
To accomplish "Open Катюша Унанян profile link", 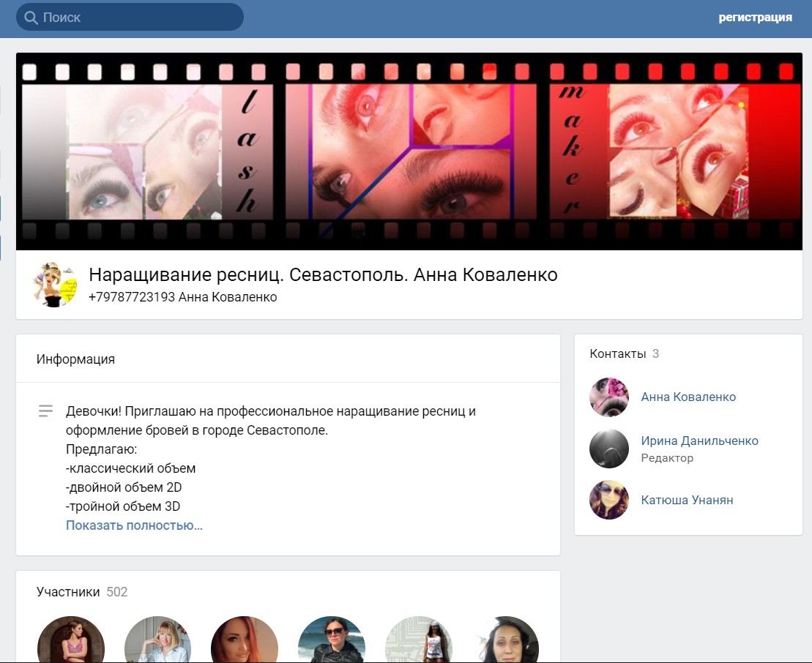I will (688, 500).
